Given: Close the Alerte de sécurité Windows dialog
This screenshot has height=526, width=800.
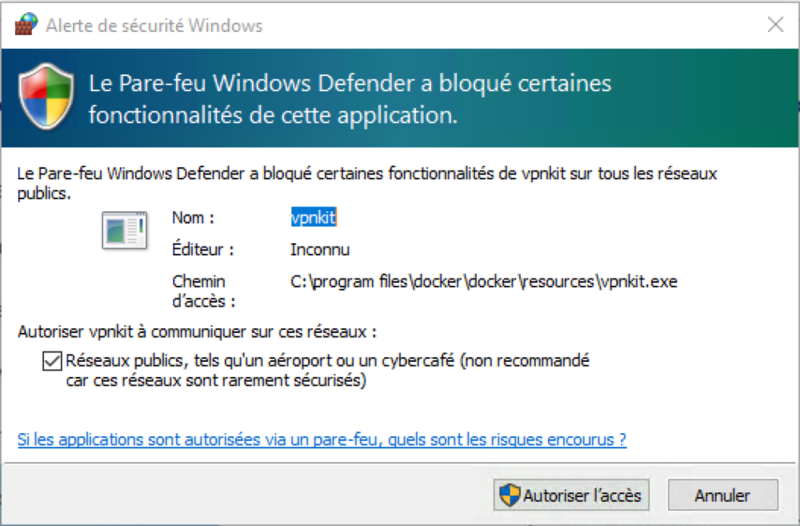Looking at the screenshot, I should click(776, 24).
